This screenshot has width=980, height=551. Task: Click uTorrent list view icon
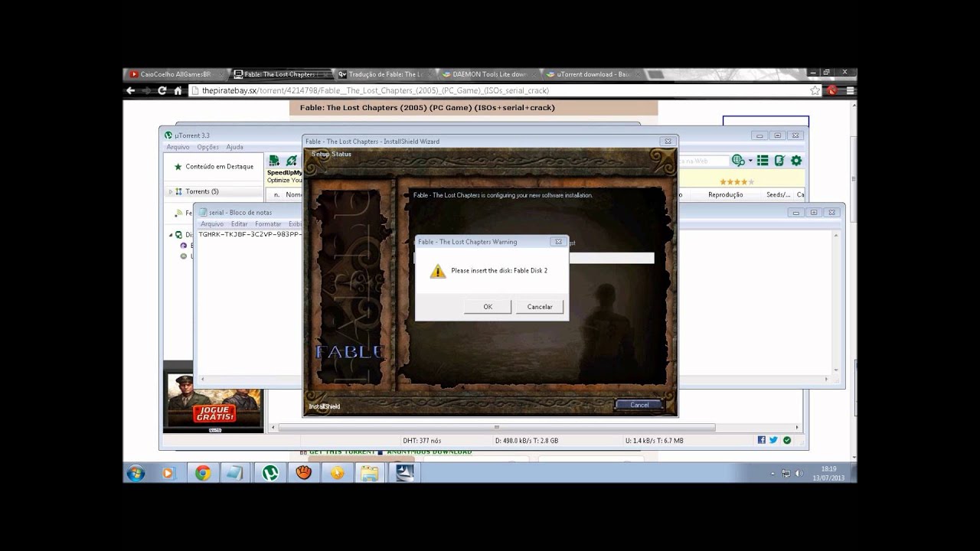click(x=763, y=161)
